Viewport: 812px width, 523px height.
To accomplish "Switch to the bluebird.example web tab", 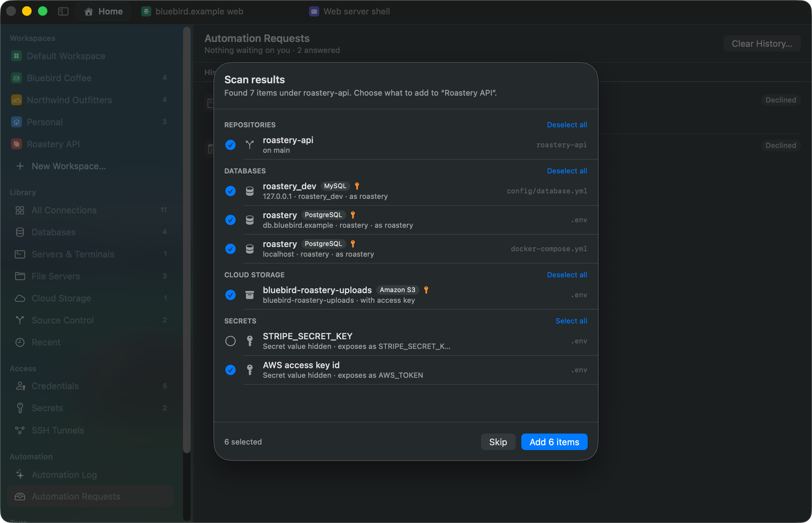I will tap(192, 11).
